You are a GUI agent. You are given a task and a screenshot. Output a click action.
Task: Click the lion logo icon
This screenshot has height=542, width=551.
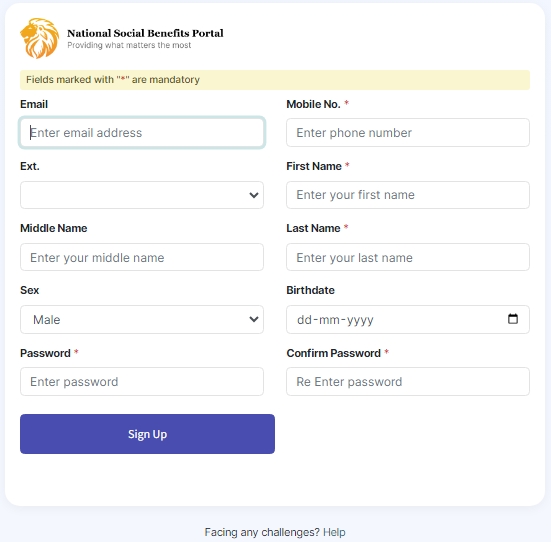pyautogui.click(x=39, y=38)
